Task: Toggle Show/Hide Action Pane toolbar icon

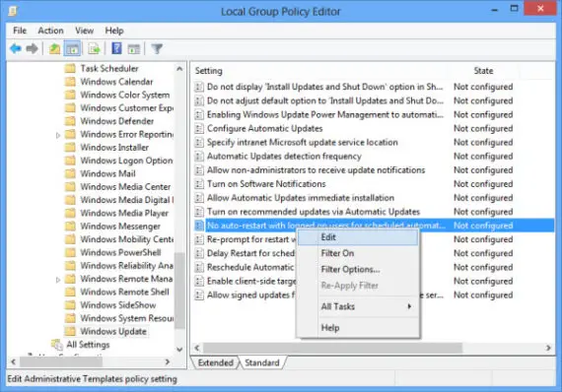Action: 134,48
